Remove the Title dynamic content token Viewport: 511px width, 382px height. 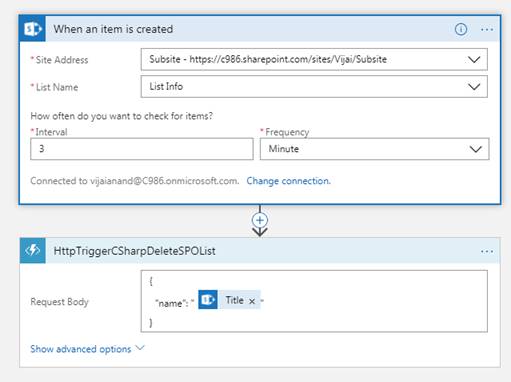click(252, 301)
